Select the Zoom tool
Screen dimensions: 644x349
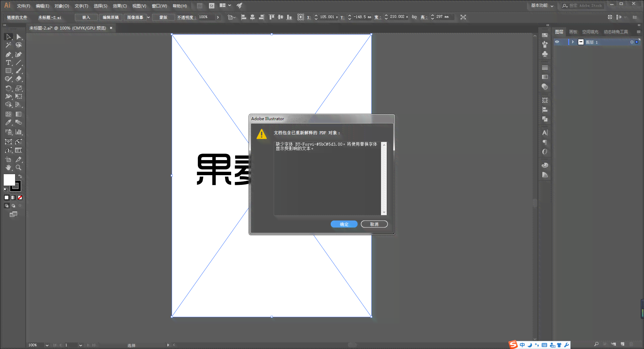coord(19,167)
